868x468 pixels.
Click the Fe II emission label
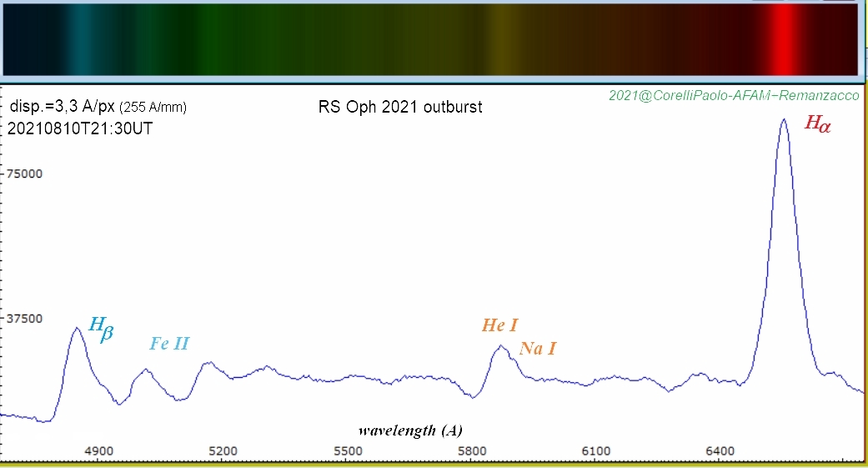click(x=169, y=344)
